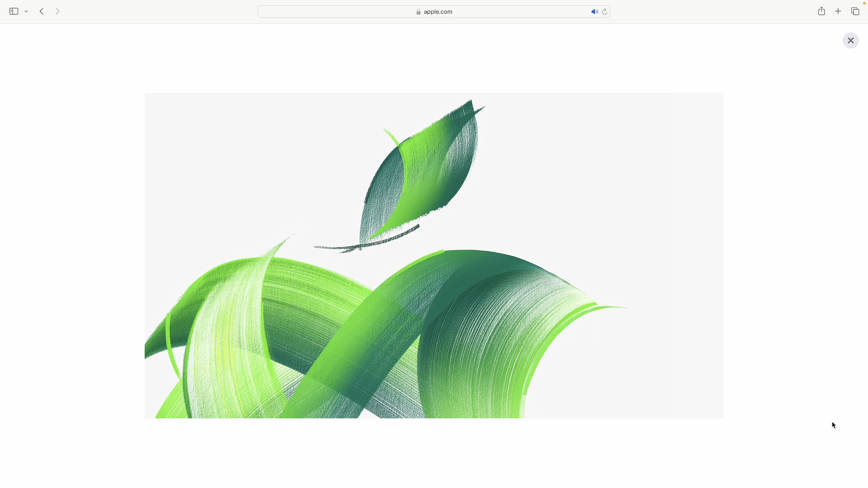Open the Share menu
The image size is (868, 488).
821,12
